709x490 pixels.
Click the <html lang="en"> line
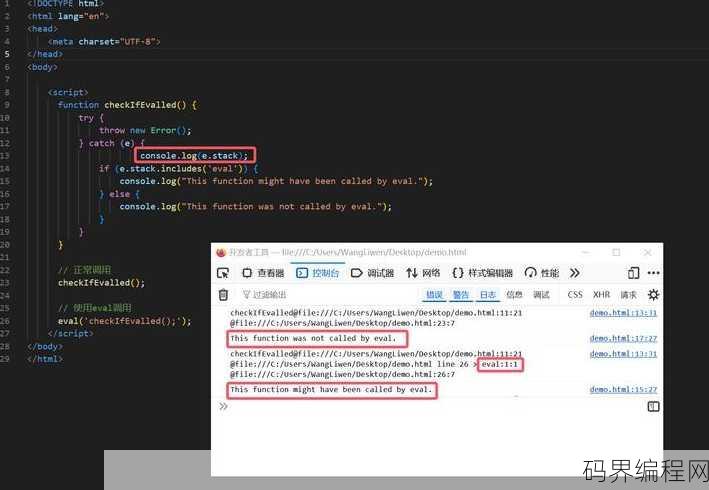[68, 16]
